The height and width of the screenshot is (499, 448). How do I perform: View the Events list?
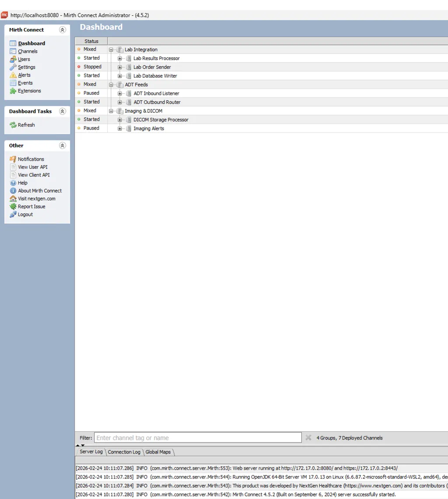point(24,83)
